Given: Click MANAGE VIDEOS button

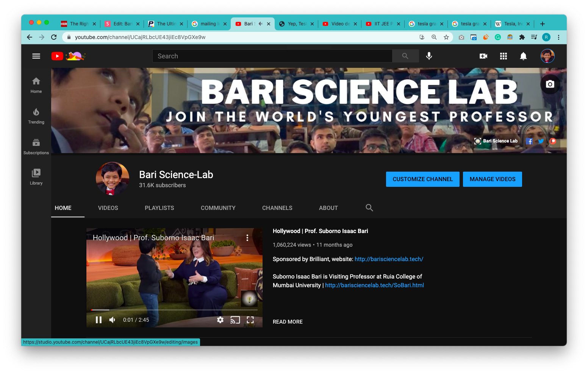Looking at the screenshot, I should pyautogui.click(x=493, y=179).
